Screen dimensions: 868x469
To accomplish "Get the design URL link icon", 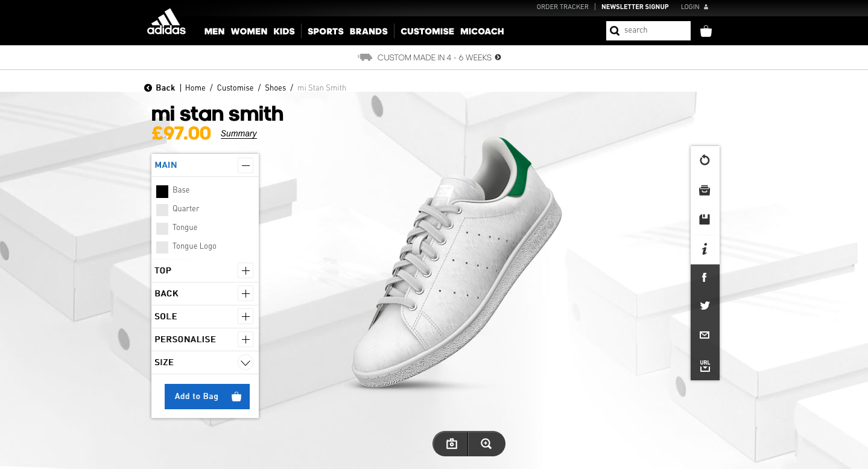I will pyautogui.click(x=705, y=365).
